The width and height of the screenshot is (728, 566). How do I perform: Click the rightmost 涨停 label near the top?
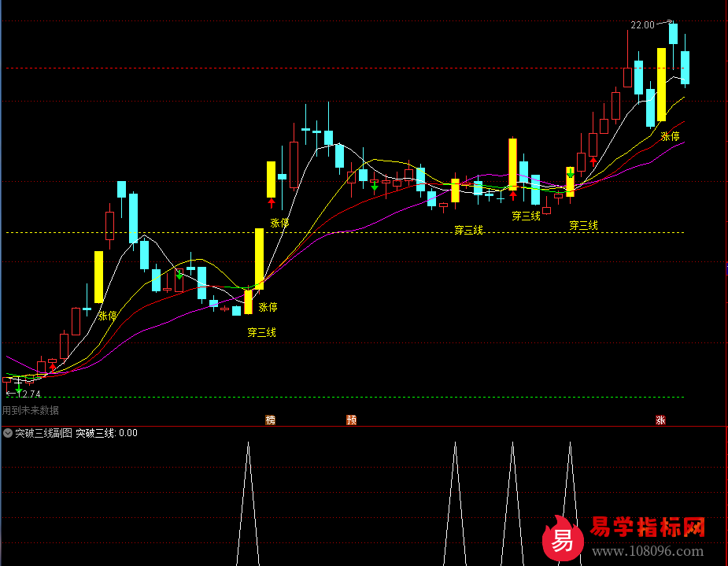[x=670, y=136]
